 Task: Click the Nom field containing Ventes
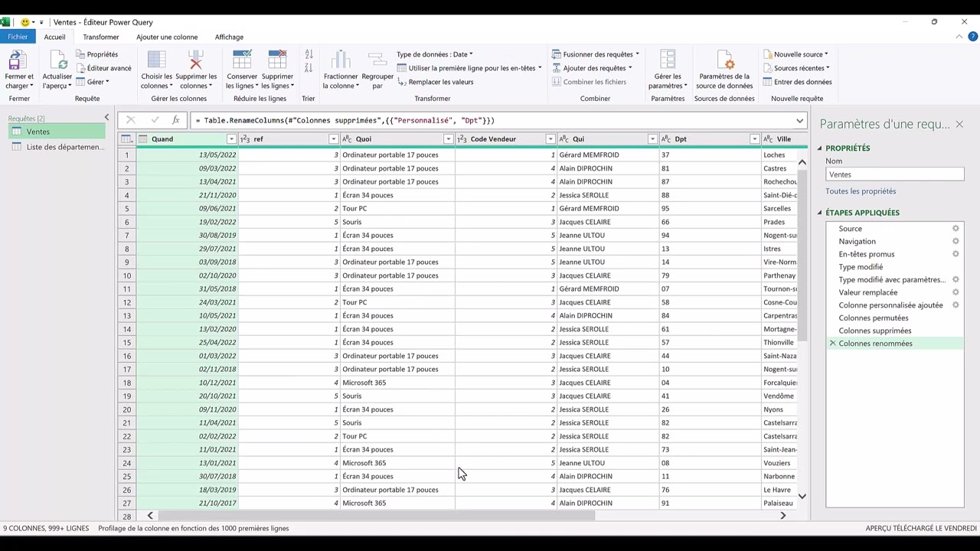894,174
